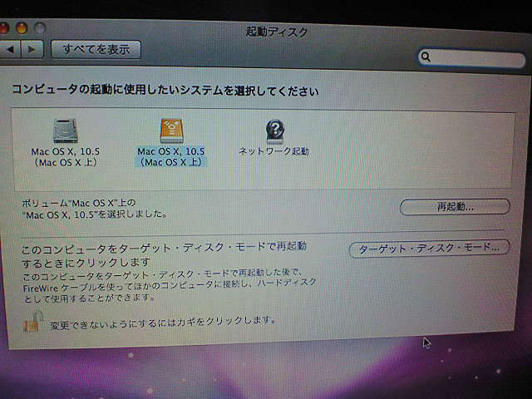Go forward with the right arrow button
This screenshot has width=532, height=399.
point(32,50)
